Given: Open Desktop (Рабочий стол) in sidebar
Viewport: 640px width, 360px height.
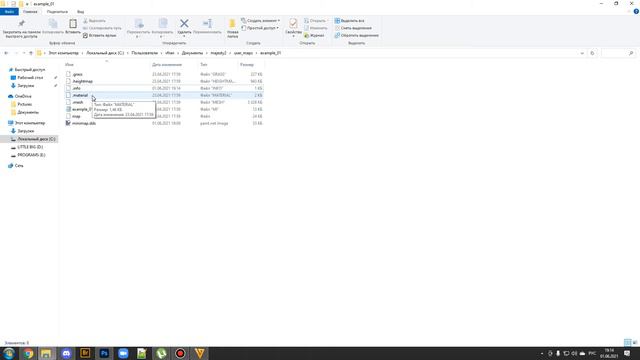Looking at the screenshot, I should coord(30,78).
